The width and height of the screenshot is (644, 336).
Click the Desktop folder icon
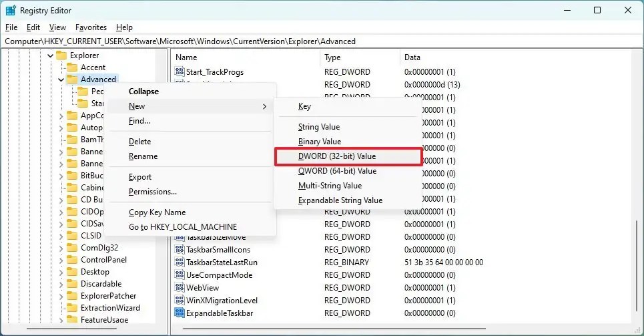[72, 271]
